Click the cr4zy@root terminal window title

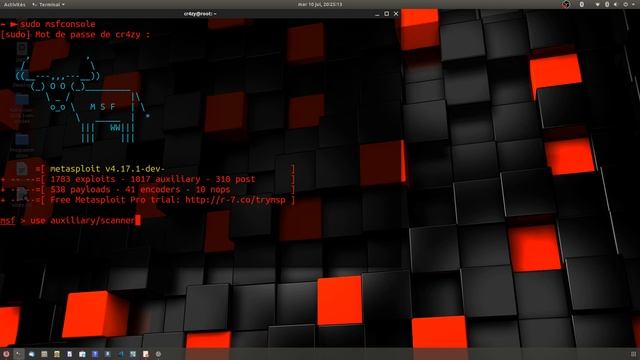tap(200, 13)
